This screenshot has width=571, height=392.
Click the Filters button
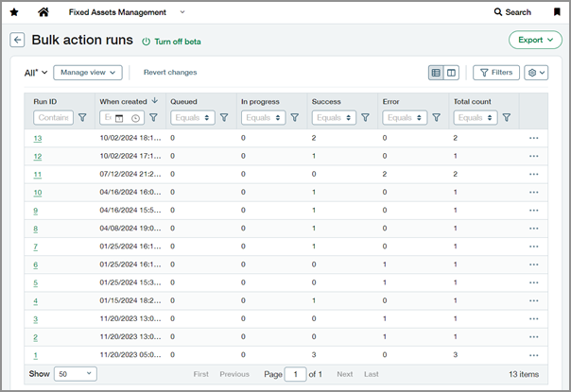(x=495, y=72)
